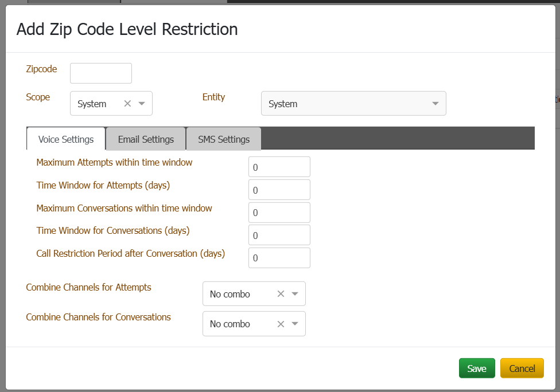Image resolution: width=560 pixels, height=392 pixels.
Task: Click the Maximum Attempts within time window field
Action: point(279,167)
